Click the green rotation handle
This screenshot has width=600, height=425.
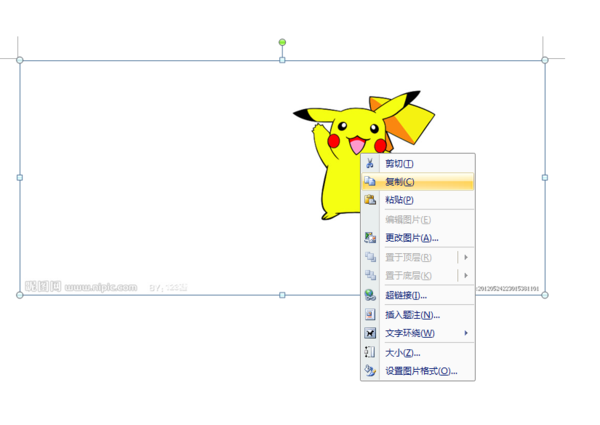tap(282, 42)
